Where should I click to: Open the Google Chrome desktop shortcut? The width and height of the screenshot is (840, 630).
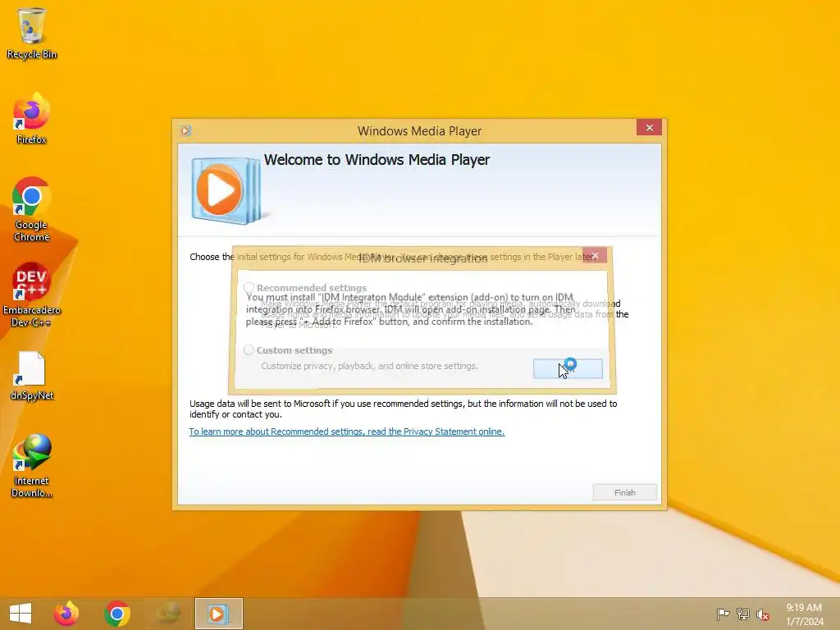pos(32,209)
